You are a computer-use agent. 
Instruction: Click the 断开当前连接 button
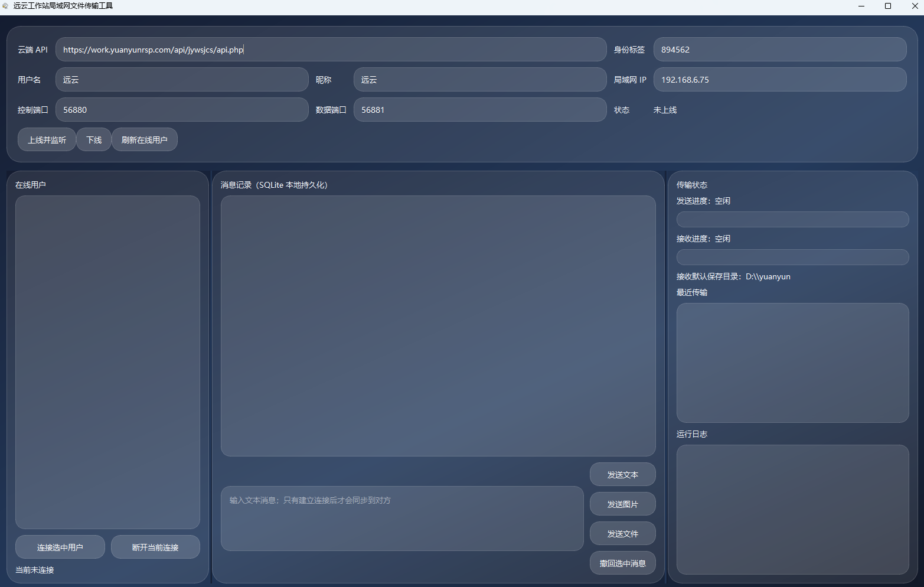pyautogui.click(x=155, y=547)
